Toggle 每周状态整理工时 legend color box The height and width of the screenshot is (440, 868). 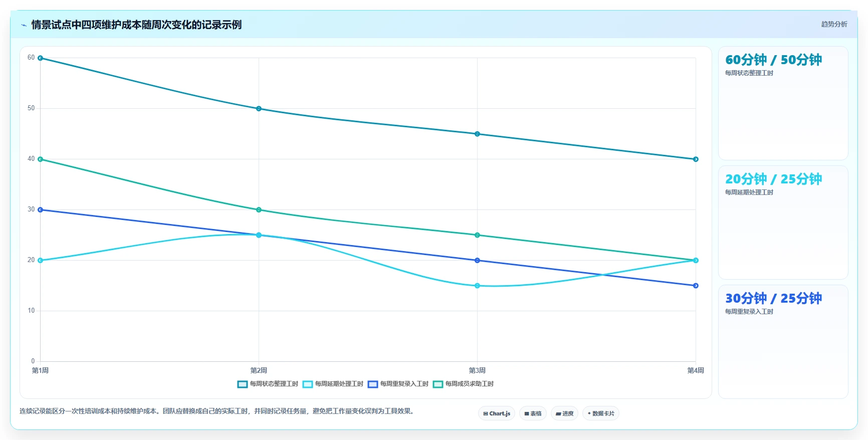pyautogui.click(x=243, y=384)
